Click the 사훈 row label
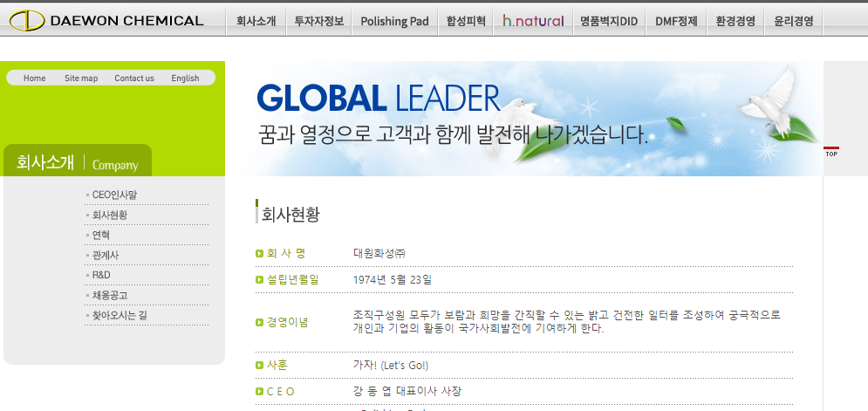Image resolution: width=868 pixels, height=411 pixels. coord(277,366)
